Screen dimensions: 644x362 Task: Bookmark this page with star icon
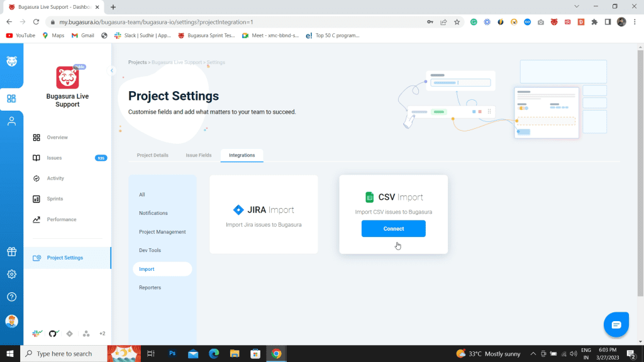pyautogui.click(x=457, y=22)
